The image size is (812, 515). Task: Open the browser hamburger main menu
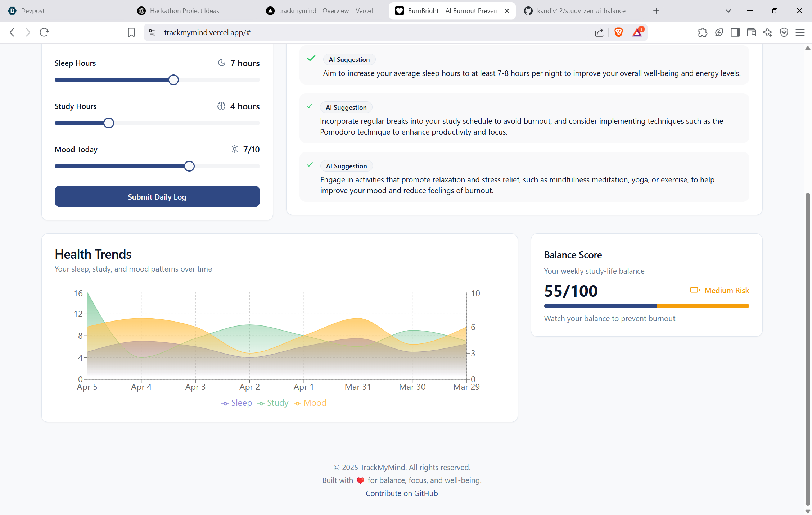point(800,32)
